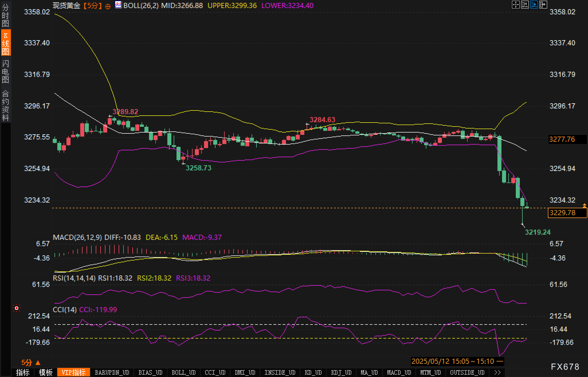Switch to the 模板 tab
The width and height of the screenshot is (588, 377).
pyautogui.click(x=46, y=372)
